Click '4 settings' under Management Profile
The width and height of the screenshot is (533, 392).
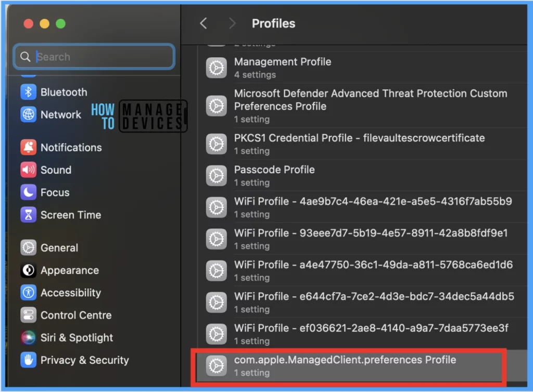tap(255, 75)
